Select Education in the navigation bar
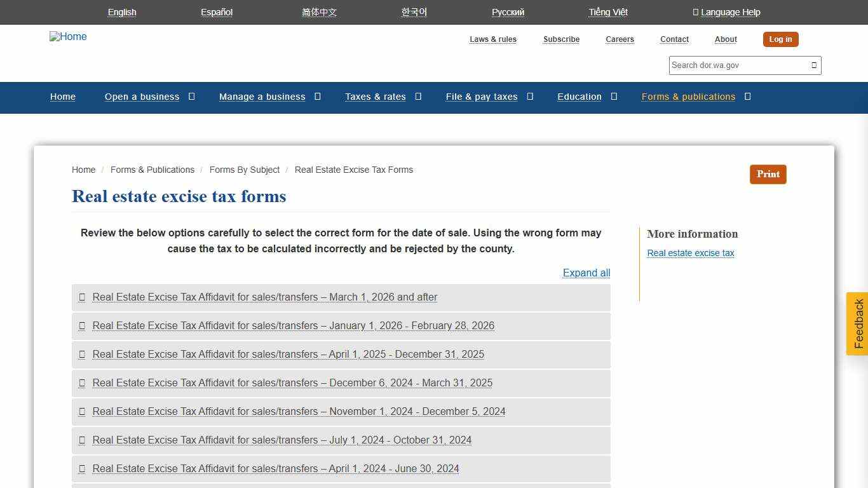This screenshot has width=868, height=488. tap(579, 97)
